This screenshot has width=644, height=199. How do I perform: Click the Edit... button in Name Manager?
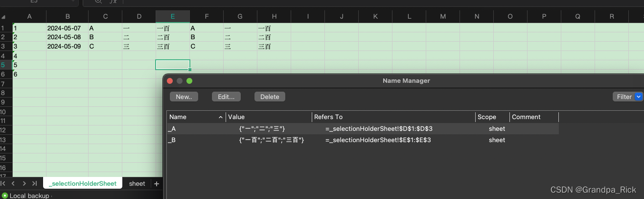(226, 97)
